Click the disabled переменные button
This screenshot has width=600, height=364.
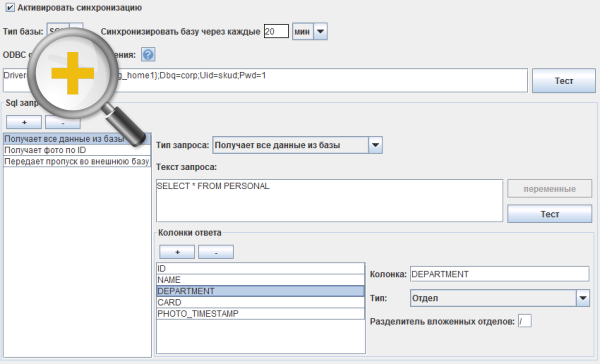tap(549, 189)
